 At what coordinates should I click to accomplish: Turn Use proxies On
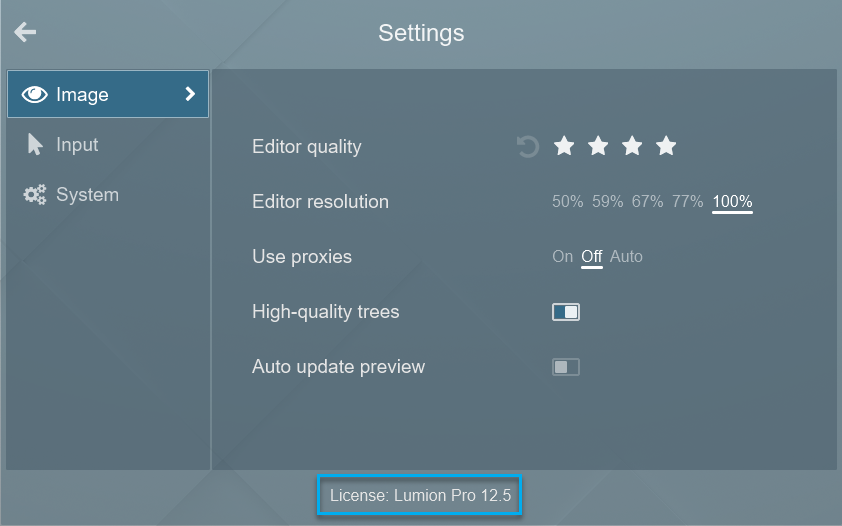click(x=563, y=257)
